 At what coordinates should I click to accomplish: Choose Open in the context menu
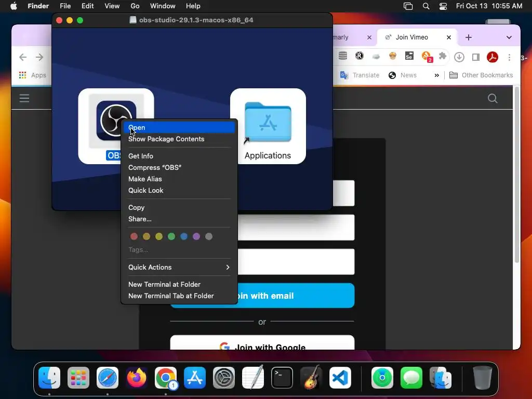(179, 128)
